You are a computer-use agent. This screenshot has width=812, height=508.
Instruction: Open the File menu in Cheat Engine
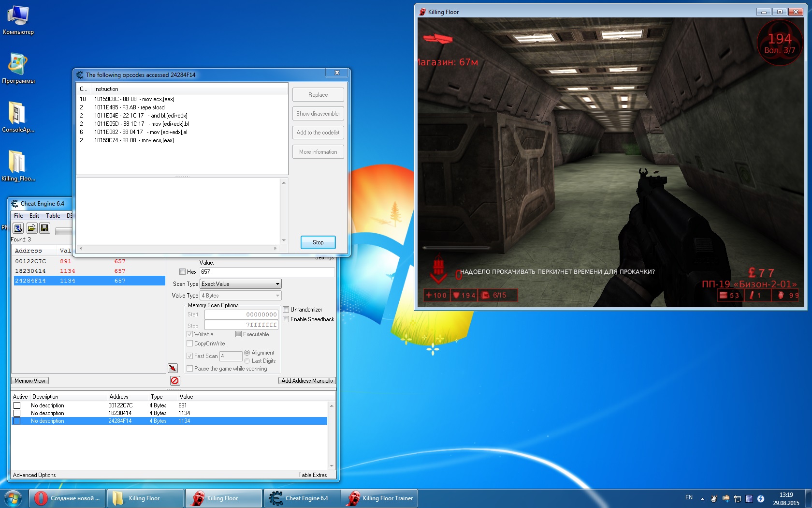coord(18,216)
